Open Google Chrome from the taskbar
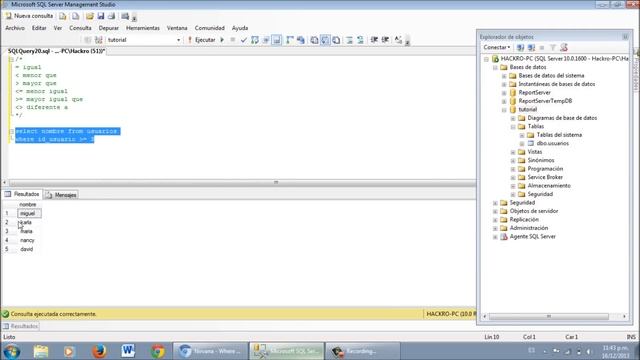640x360 pixels. (158, 351)
